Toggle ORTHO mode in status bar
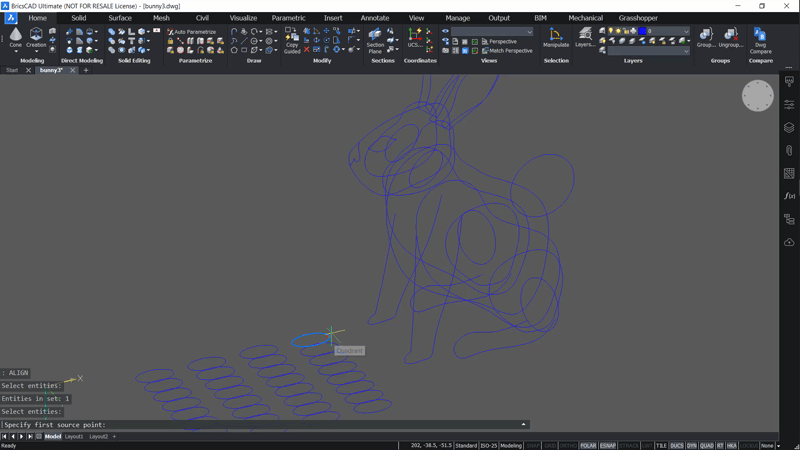This screenshot has width=800, height=450. [568, 446]
